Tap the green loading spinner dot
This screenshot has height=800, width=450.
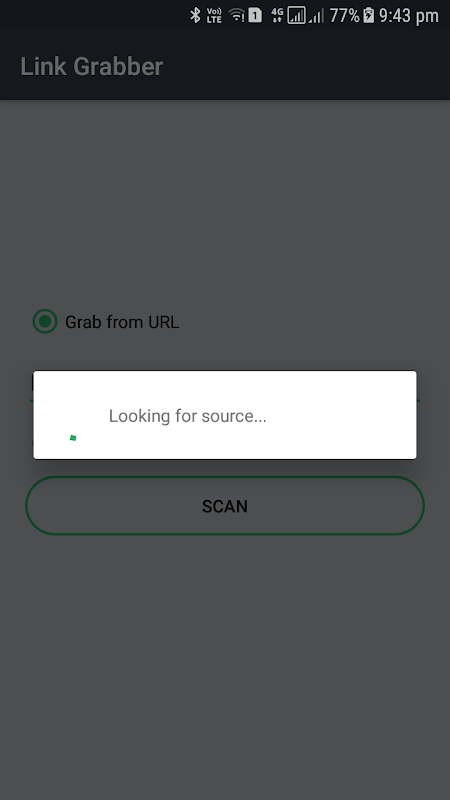click(73, 438)
